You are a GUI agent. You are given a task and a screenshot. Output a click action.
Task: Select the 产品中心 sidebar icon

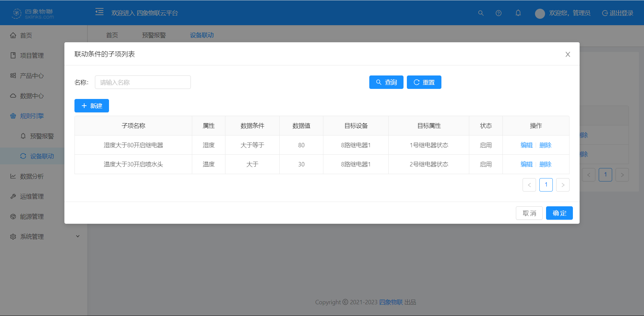click(13, 75)
